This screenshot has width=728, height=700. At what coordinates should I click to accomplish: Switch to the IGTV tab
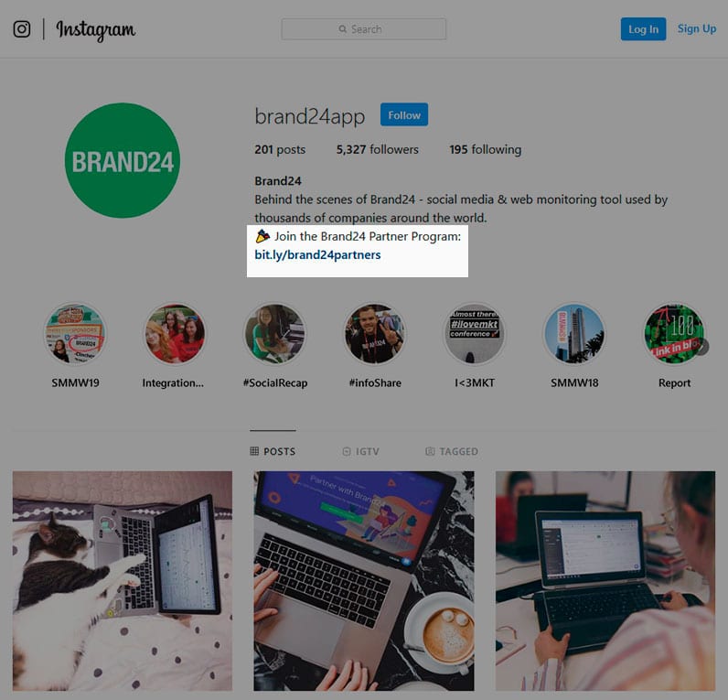pyautogui.click(x=360, y=451)
